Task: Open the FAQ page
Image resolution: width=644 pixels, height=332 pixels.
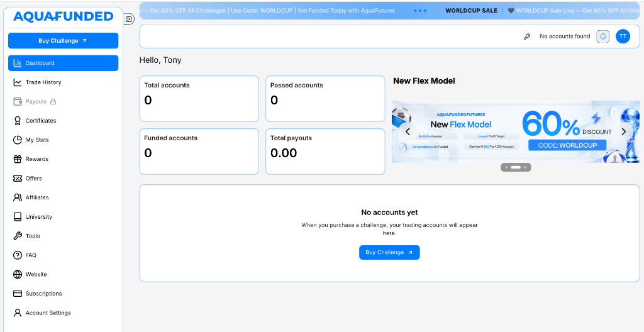Action: click(64, 255)
